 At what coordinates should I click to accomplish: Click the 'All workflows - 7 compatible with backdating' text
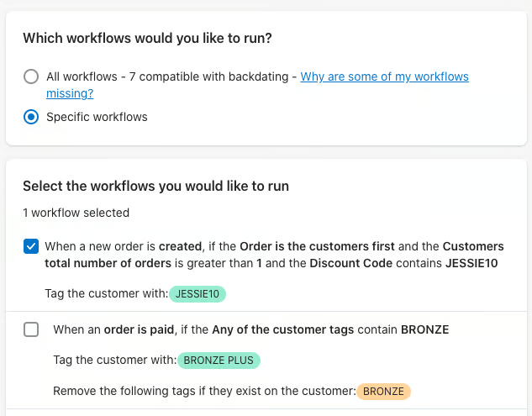[x=167, y=76]
